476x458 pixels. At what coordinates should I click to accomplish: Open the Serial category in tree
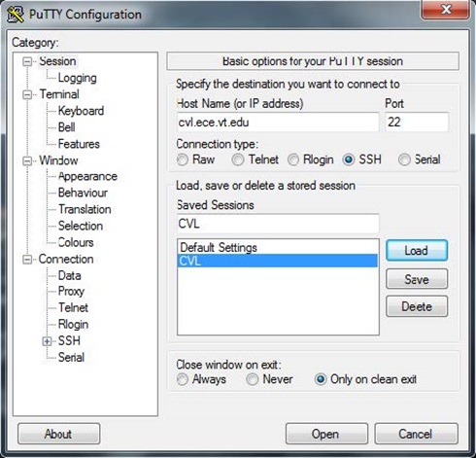tap(71, 358)
